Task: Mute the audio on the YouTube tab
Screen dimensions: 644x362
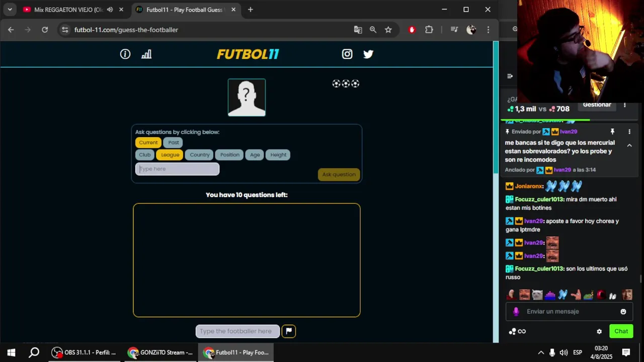Action: pos(110,10)
